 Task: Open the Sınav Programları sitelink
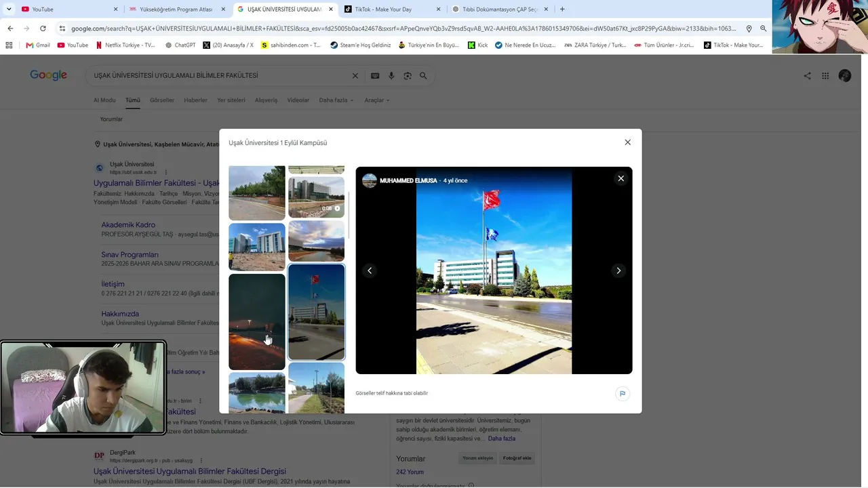(x=130, y=255)
